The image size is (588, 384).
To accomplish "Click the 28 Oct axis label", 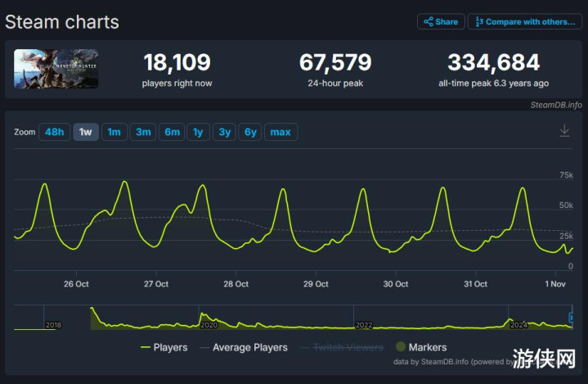I will 236,284.
